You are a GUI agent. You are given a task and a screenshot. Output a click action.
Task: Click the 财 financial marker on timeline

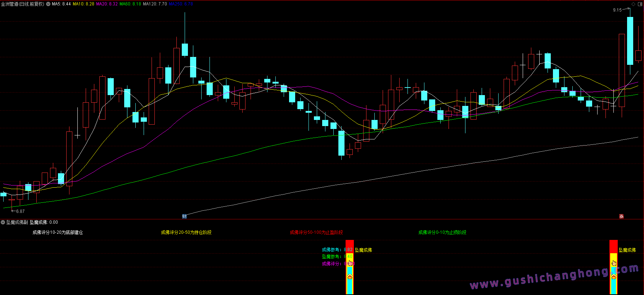[184, 216]
